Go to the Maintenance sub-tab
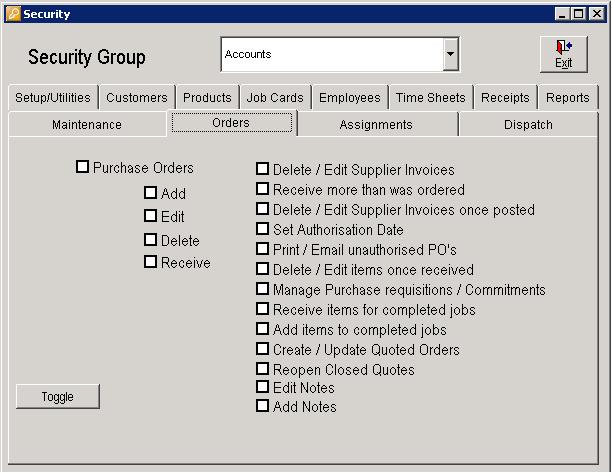This screenshot has height=474, width=612. click(87, 125)
